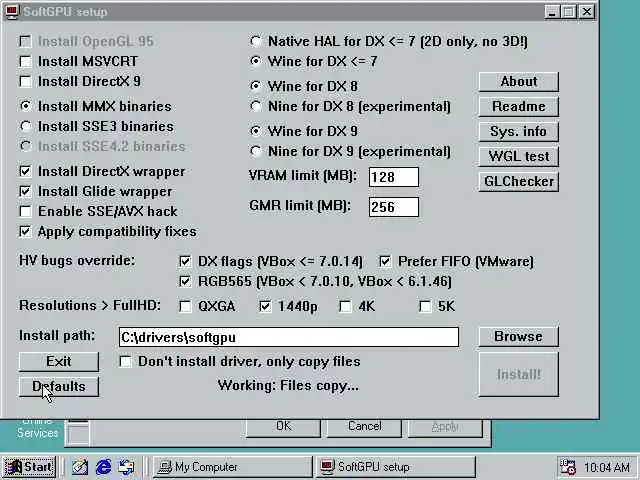Select Wine for DX 8

(256, 86)
